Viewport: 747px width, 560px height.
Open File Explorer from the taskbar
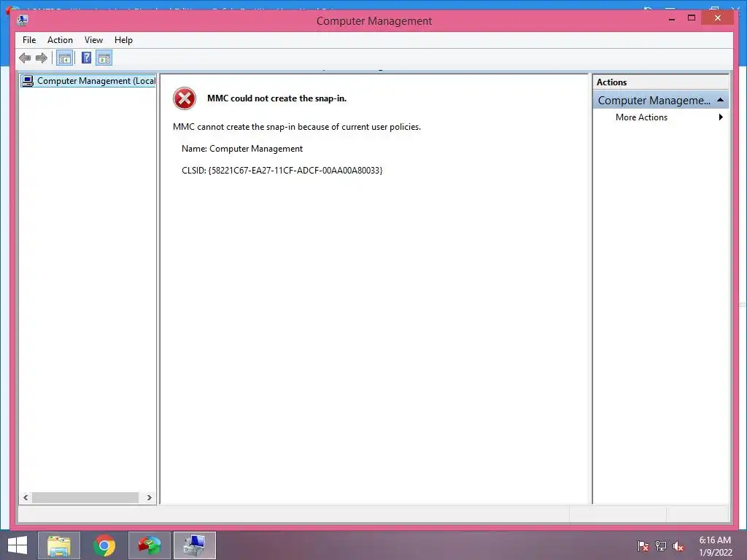click(58, 545)
